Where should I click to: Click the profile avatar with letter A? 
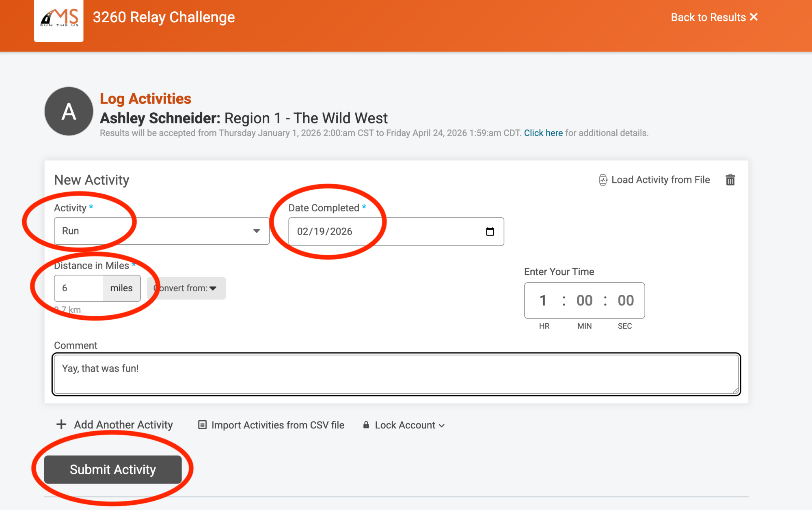(x=69, y=111)
